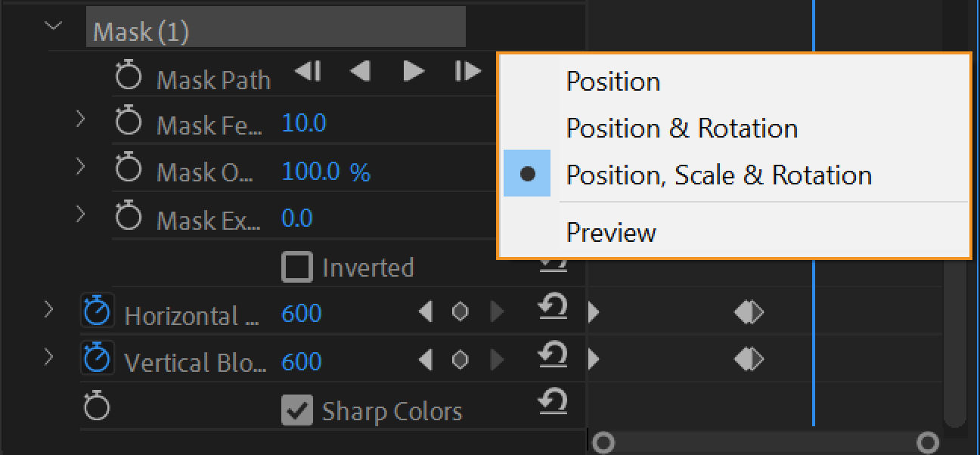
Task: Expand the Vertical Blur property
Action: (x=48, y=359)
